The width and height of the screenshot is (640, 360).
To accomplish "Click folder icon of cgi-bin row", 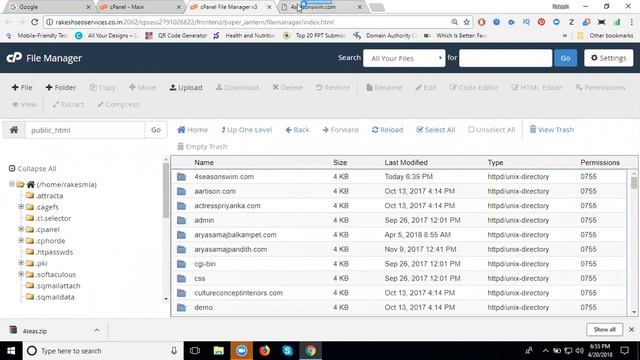I will coord(182,264).
